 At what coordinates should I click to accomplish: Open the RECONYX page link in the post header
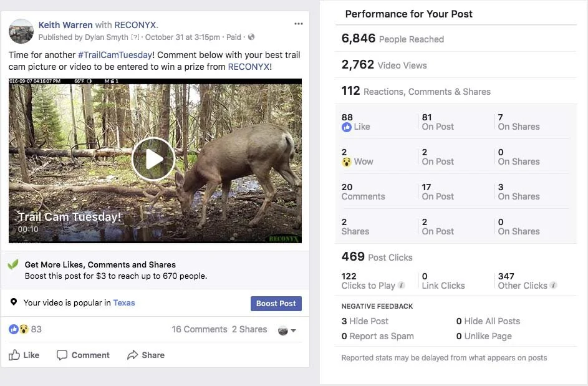[135, 25]
